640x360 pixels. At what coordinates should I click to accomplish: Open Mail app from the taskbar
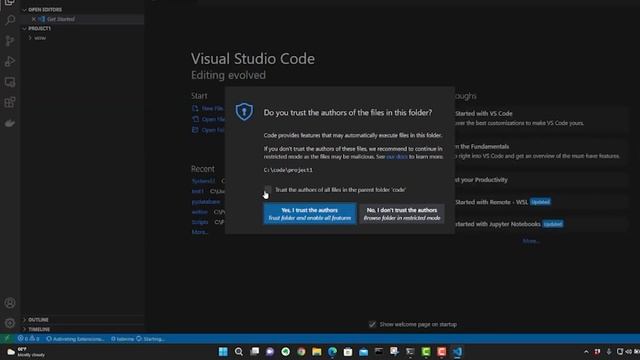[x=363, y=351]
